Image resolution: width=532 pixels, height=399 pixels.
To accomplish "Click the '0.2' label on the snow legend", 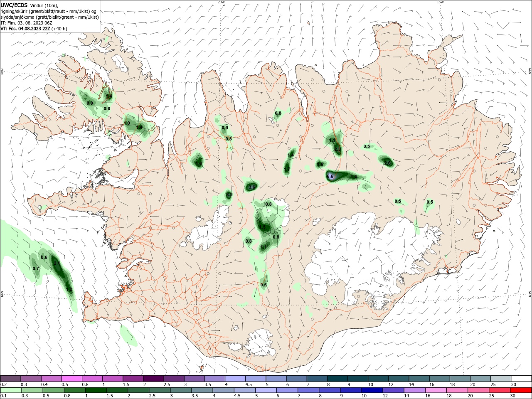I will click(3, 384).
